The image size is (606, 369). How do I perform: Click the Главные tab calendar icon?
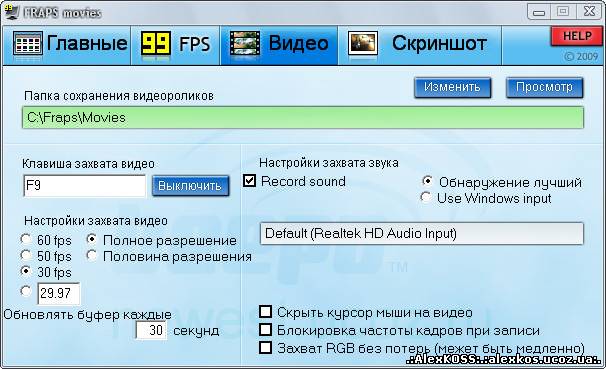(27, 43)
